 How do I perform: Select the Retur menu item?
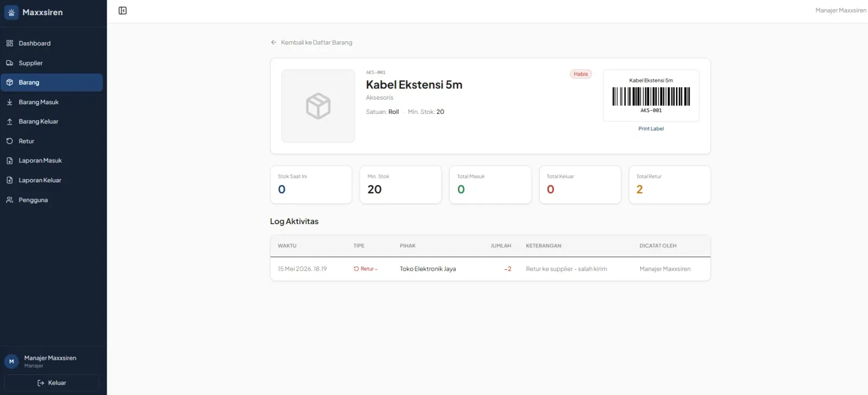[x=52, y=141]
